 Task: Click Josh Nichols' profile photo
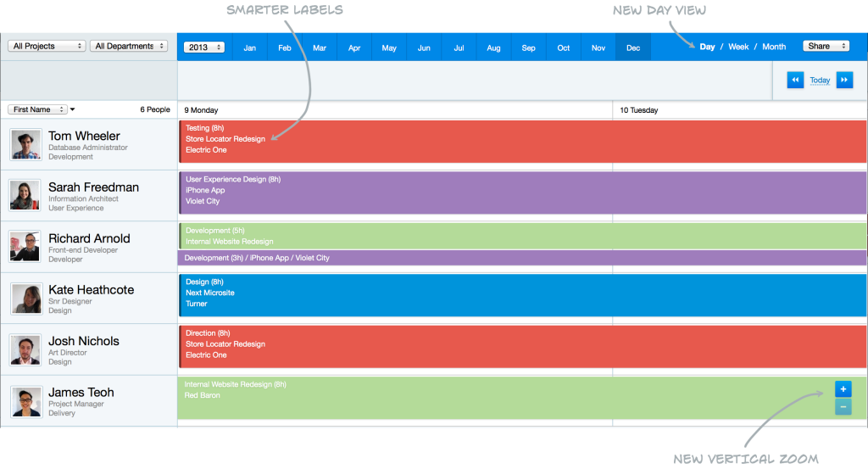pos(25,349)
